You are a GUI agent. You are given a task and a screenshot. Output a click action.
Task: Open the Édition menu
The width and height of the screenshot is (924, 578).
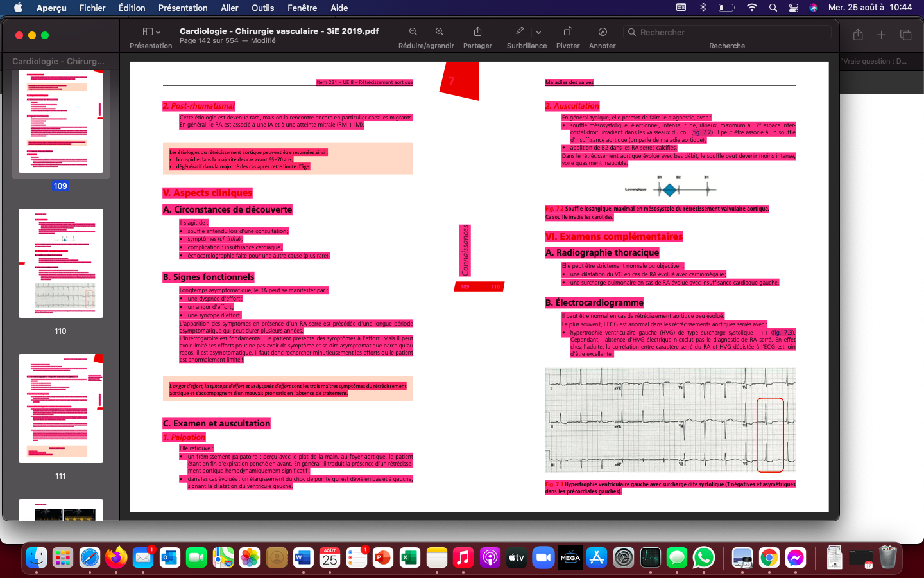coord(132,8)
